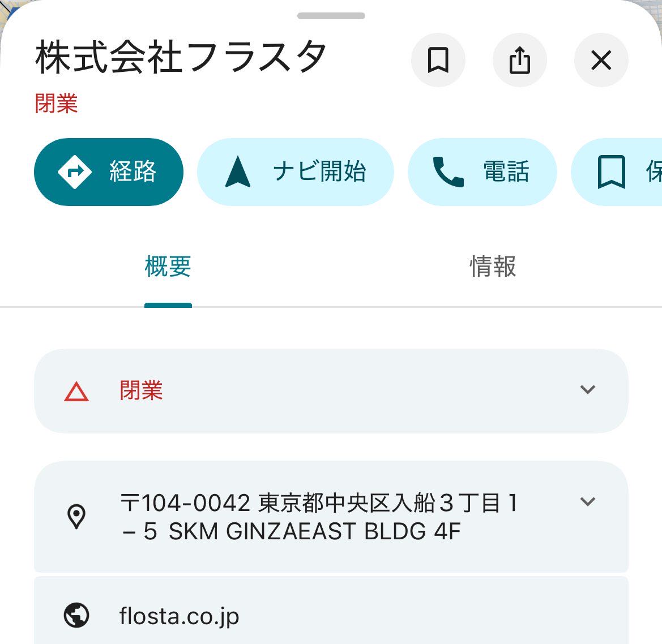The image size is (662, 644).
Task: Switch to the 概要 tab
Action: tap(168, 267)
